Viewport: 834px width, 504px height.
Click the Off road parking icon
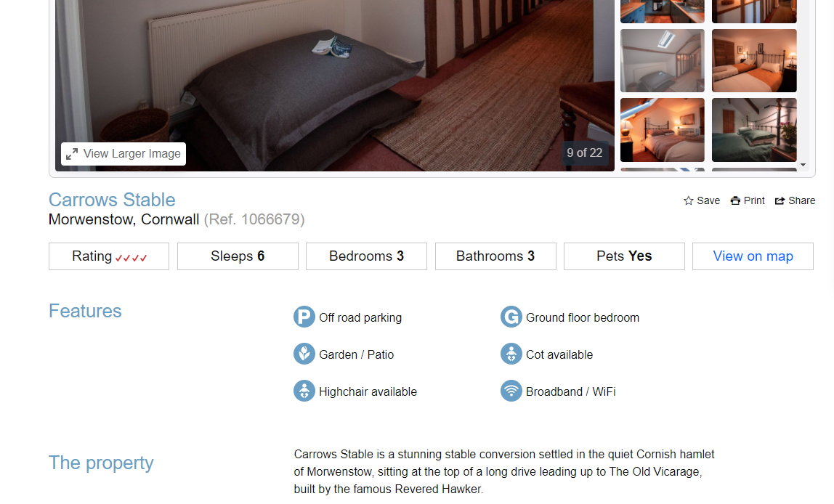pos(304,317)
